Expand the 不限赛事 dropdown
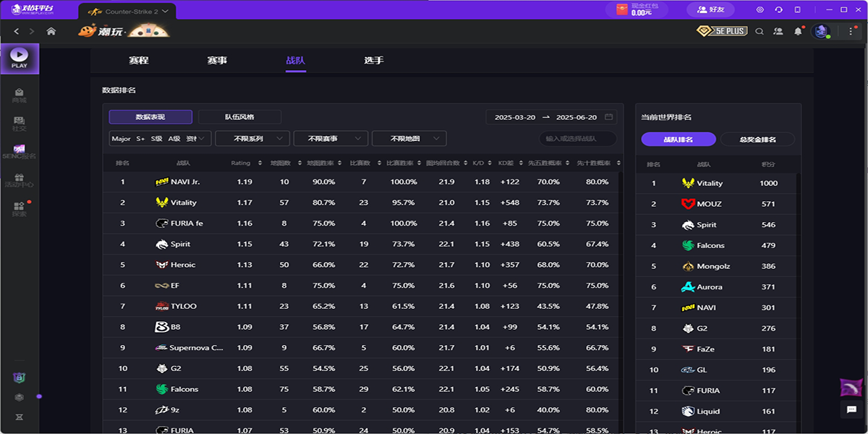Screen dimensions: 868x434 [x=331, y=138]
